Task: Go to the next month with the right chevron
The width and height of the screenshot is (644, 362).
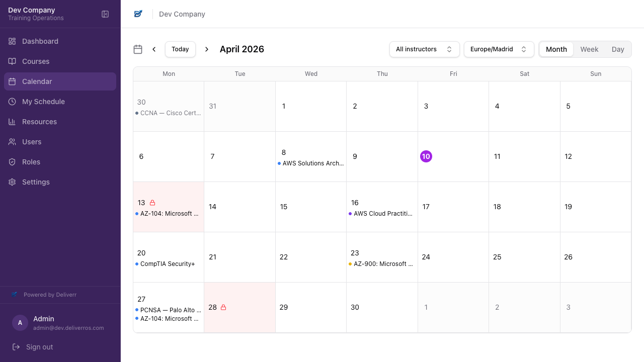Action: coord(206,49)
